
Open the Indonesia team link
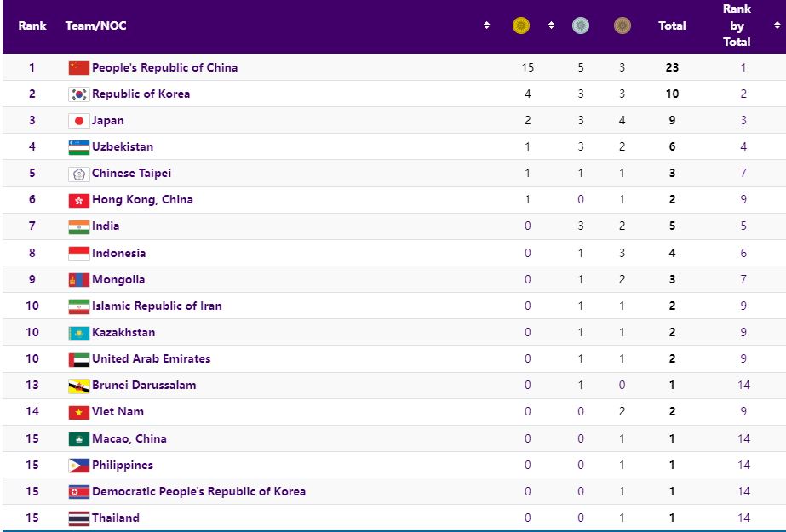[x=119, y=253]
